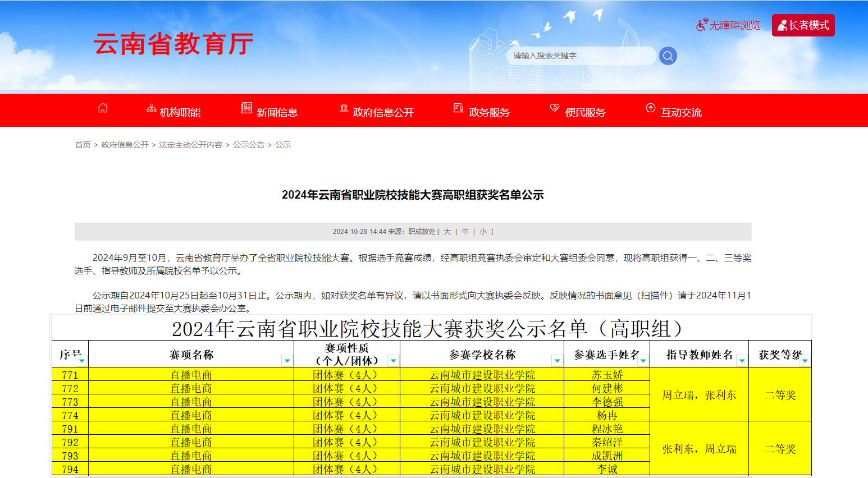Open 赛项性质 column filter dropdown
Image resolution: width=868 pixels, height=478 pixels.
point(393,361)
